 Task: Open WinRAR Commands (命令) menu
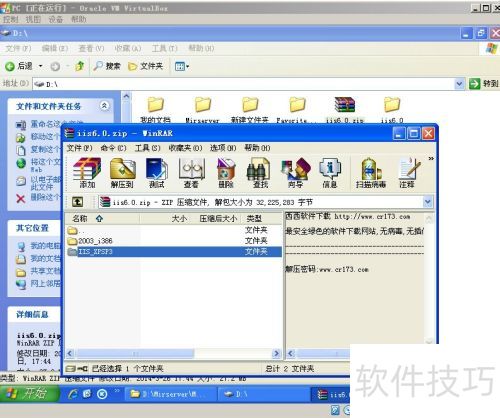[x=114, y=148]
